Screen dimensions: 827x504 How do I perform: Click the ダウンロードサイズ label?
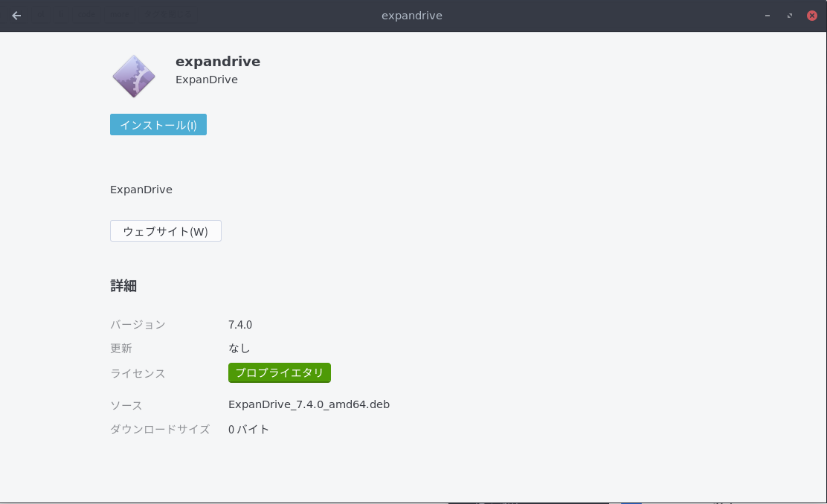point(160,429)
